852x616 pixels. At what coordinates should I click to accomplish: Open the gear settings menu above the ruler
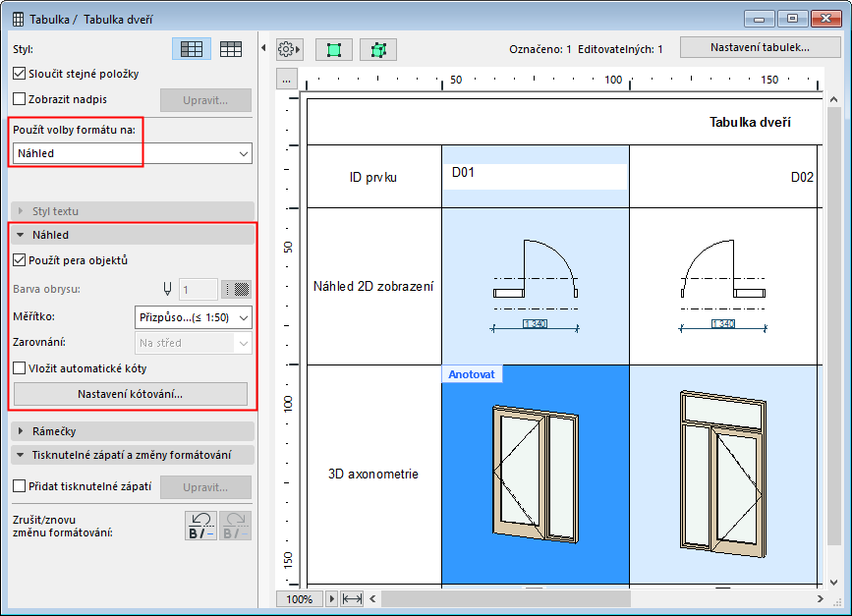pyautogui.click(x=289, y=48)
